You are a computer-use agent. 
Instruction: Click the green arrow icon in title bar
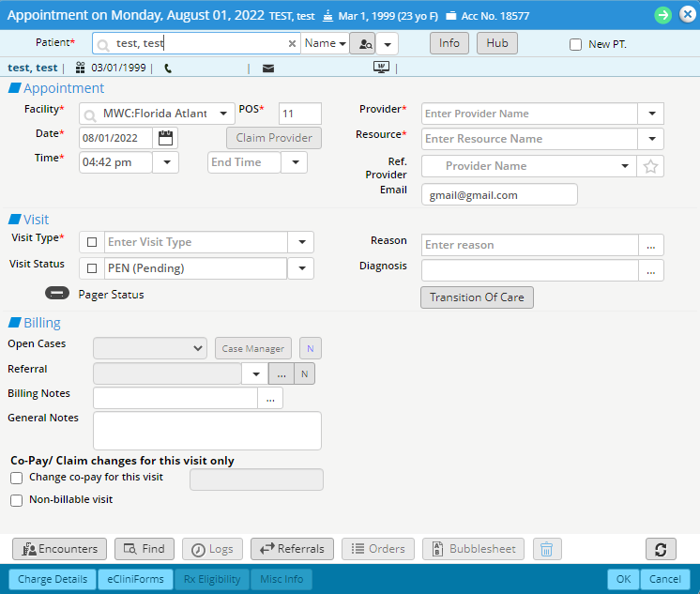[x=662, y=15]
